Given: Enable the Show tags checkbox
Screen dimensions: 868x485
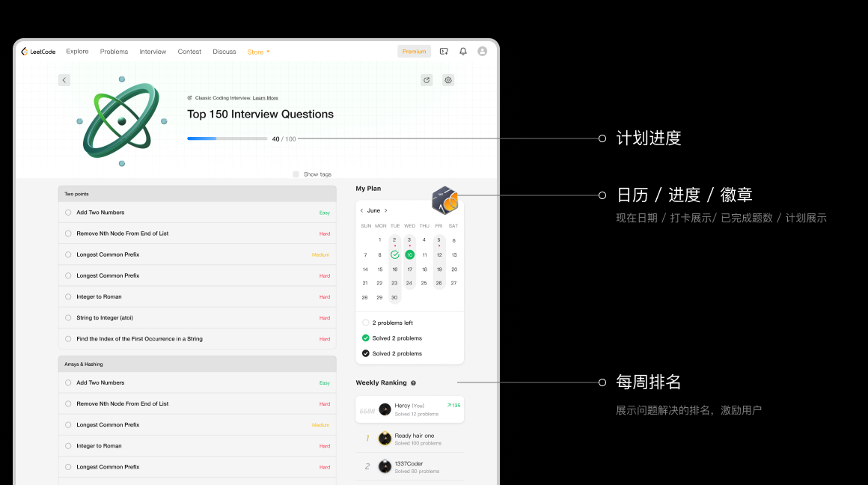Looking at the screenshot, I should click(x=296, y=174).
